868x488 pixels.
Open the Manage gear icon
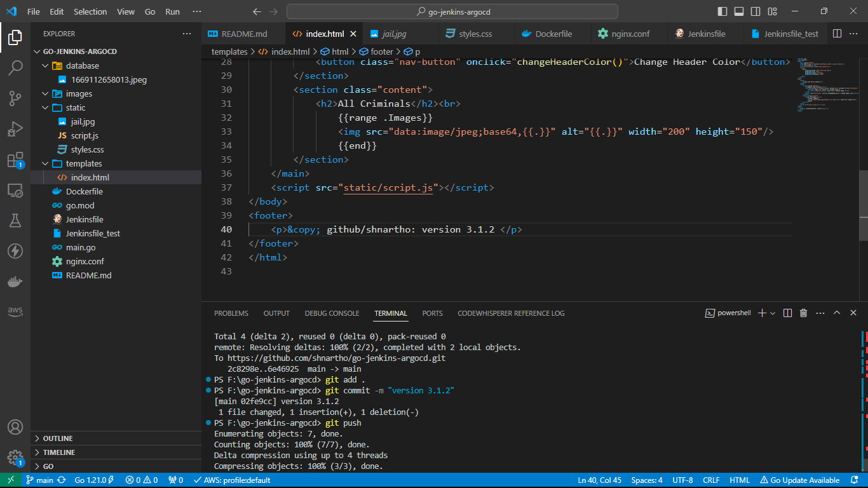pos(15,457)
